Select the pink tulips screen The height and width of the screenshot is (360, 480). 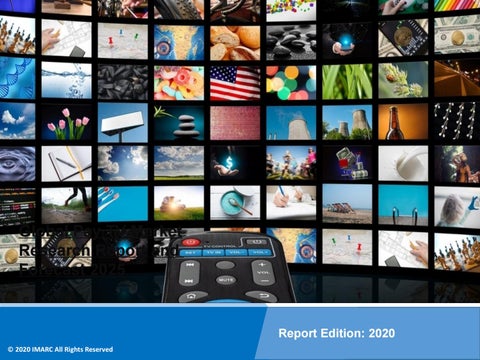coord(67,123)
